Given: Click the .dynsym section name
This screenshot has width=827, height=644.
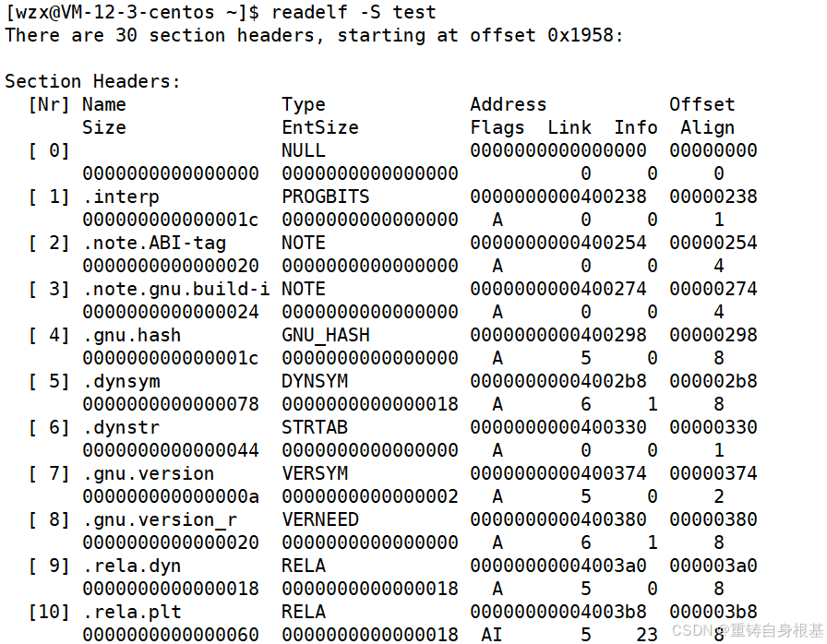Looking at the screenshot, I should pos(120,381).
